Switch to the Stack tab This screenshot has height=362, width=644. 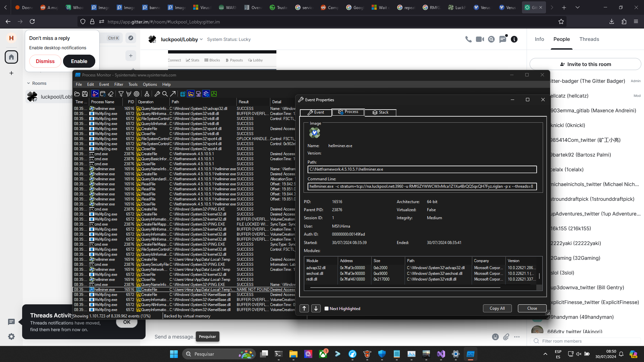tap(380, 112)
